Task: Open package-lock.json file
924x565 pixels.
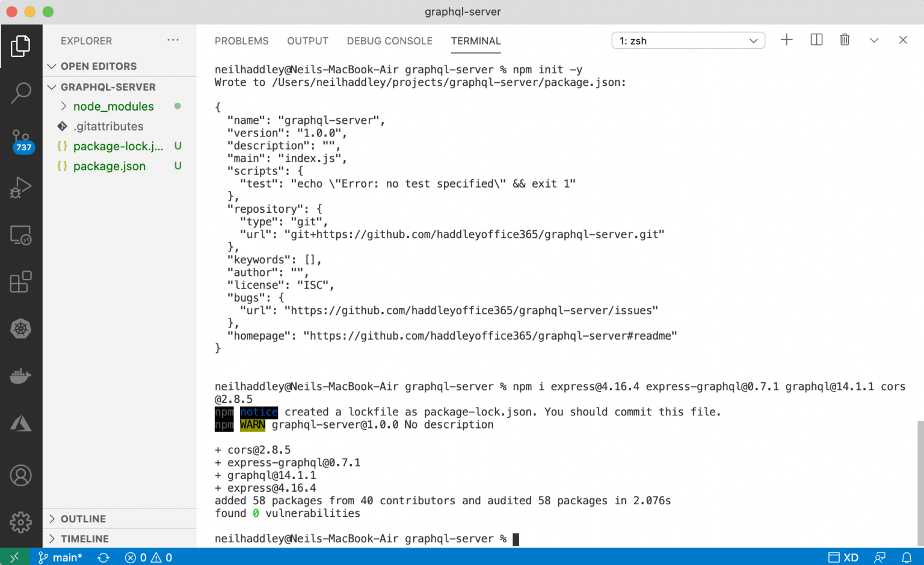Action: [x=120, y=146]
